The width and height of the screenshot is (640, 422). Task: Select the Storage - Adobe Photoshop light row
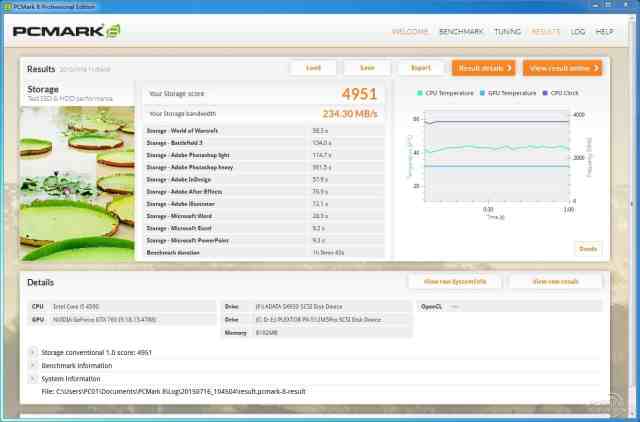(264, 155)
